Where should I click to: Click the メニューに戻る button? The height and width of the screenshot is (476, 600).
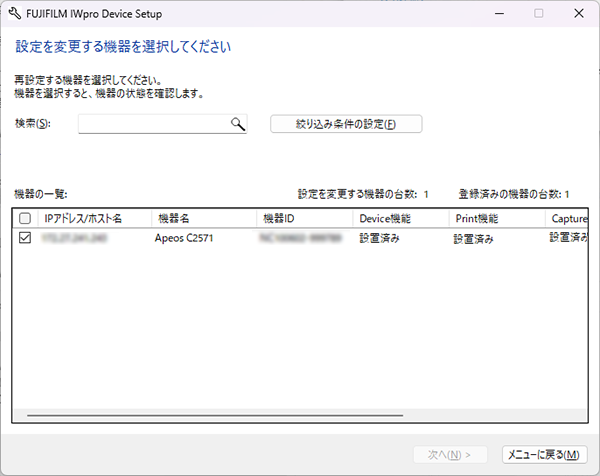(544, 455)
